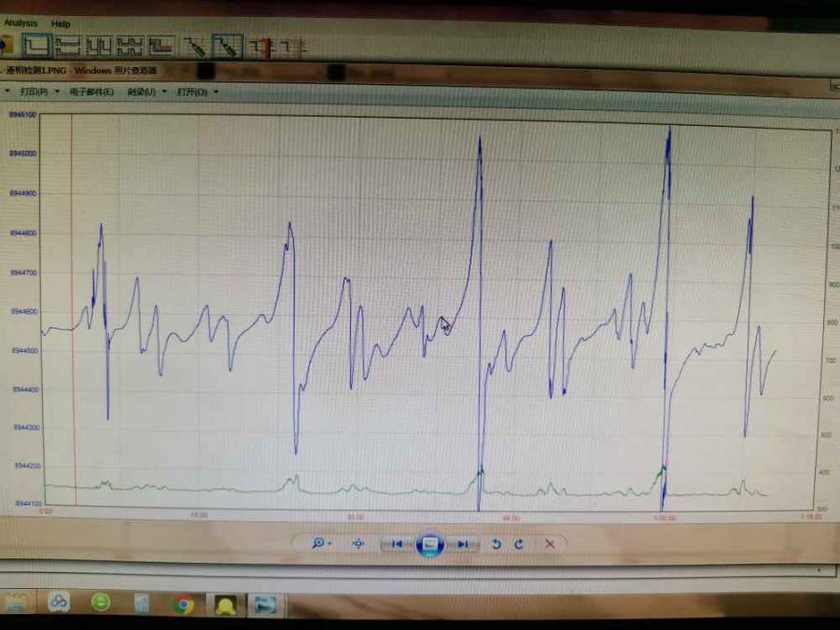Open the 打开(O) menu
This screenshot has height=630, width=840.
coord(191,92)
